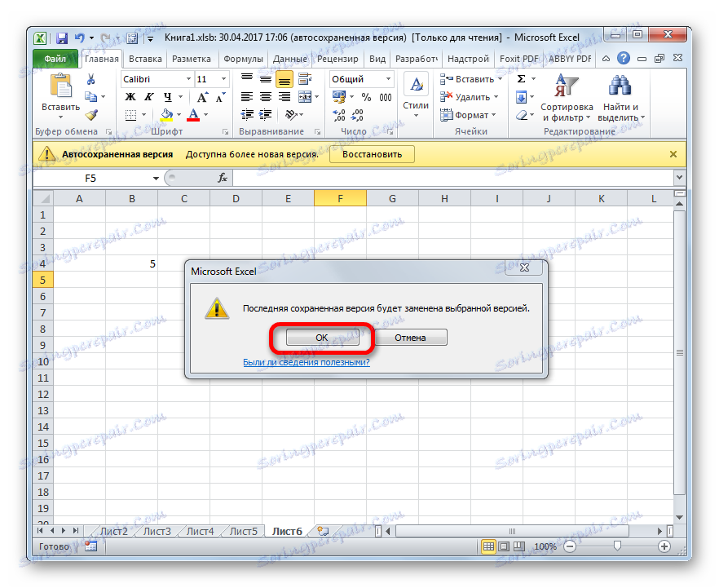The height and width of the screenshot is (588, 719).
Task: Open Find and Select binoculars
Action: (x=620, y=98)
